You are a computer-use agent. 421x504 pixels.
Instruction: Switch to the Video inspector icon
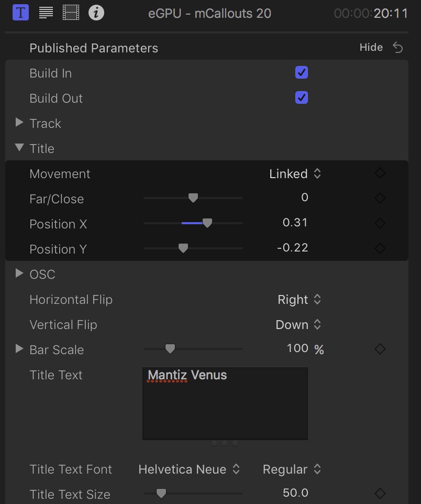pos(71,12)
